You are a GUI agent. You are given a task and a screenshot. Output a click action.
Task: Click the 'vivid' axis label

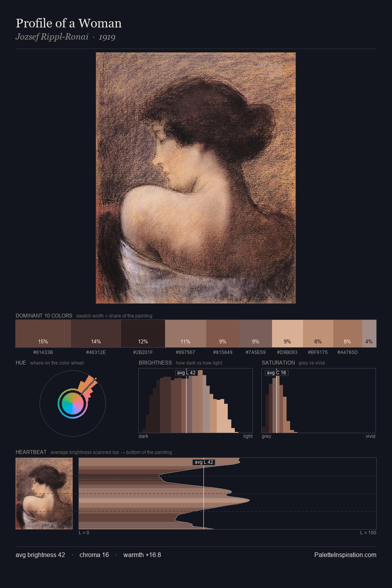[x=370, y=436]
